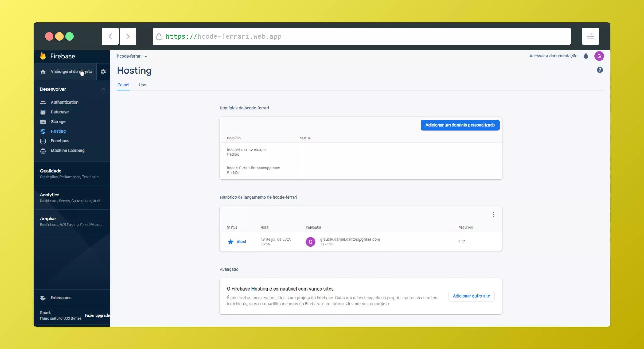
Task: Expand the Analytics section
Action: (72, 198)
